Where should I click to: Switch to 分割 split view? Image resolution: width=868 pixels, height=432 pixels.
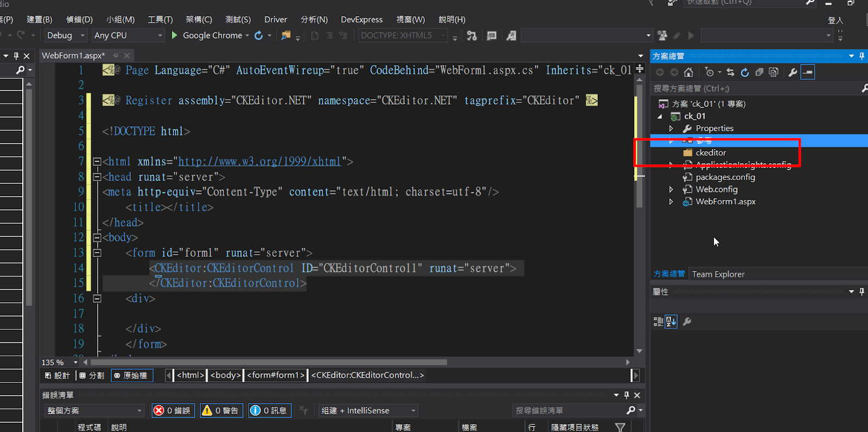tap(92, 375)
